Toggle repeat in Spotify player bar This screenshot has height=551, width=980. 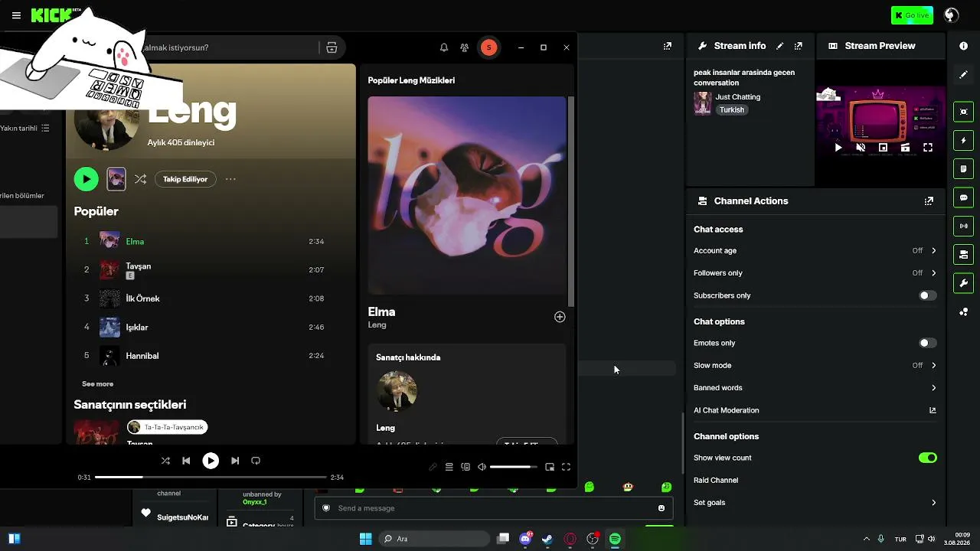click(256, 461)
